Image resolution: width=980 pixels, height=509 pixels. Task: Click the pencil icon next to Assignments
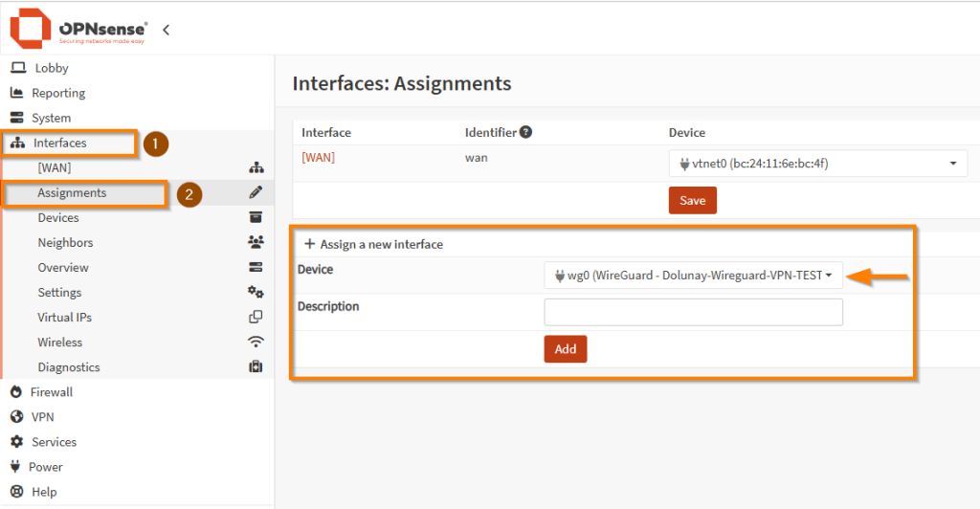(256, 193)
